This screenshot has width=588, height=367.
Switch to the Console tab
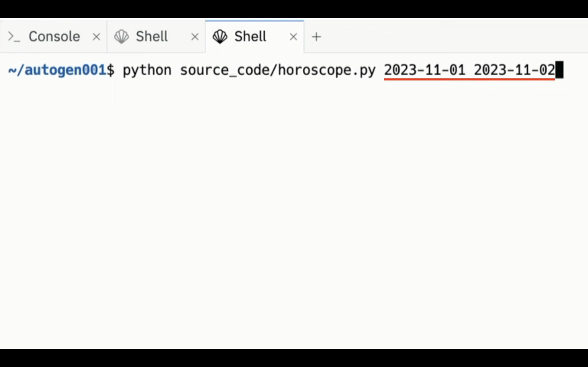[x=53, y=37]
